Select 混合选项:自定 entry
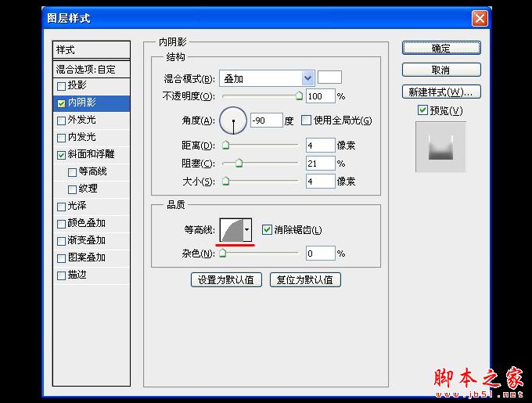 (92, 69)
